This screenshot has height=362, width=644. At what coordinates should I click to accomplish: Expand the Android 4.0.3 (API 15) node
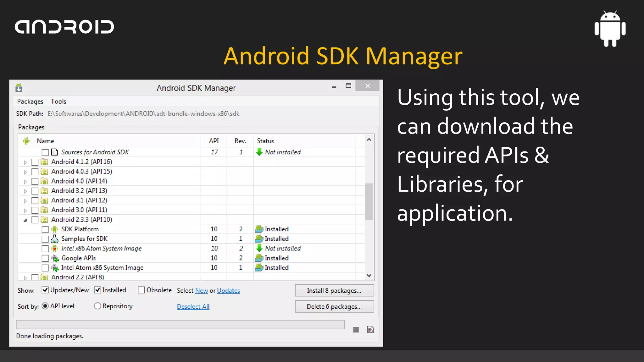tap(25, 172)
